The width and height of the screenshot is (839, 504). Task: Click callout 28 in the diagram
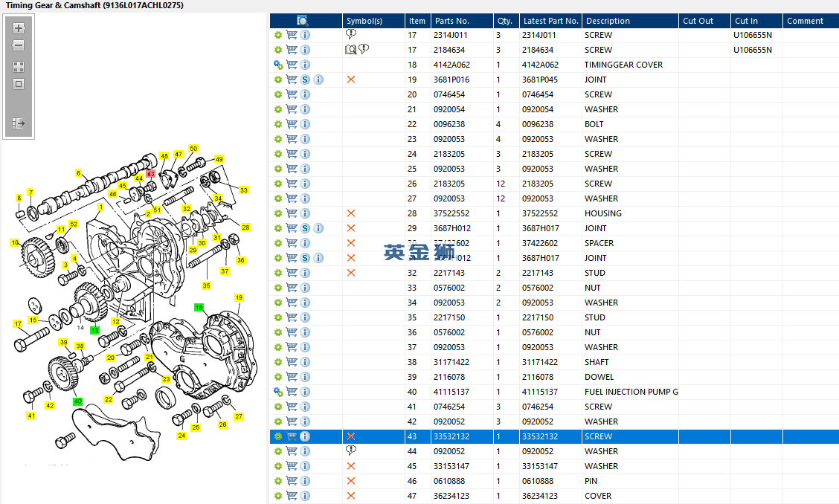245,227
